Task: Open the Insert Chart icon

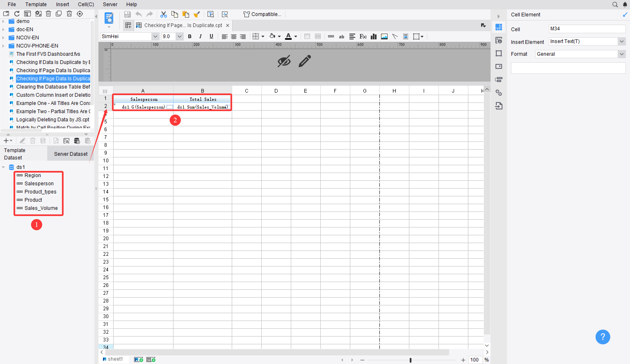Action: tap(373, 36)
